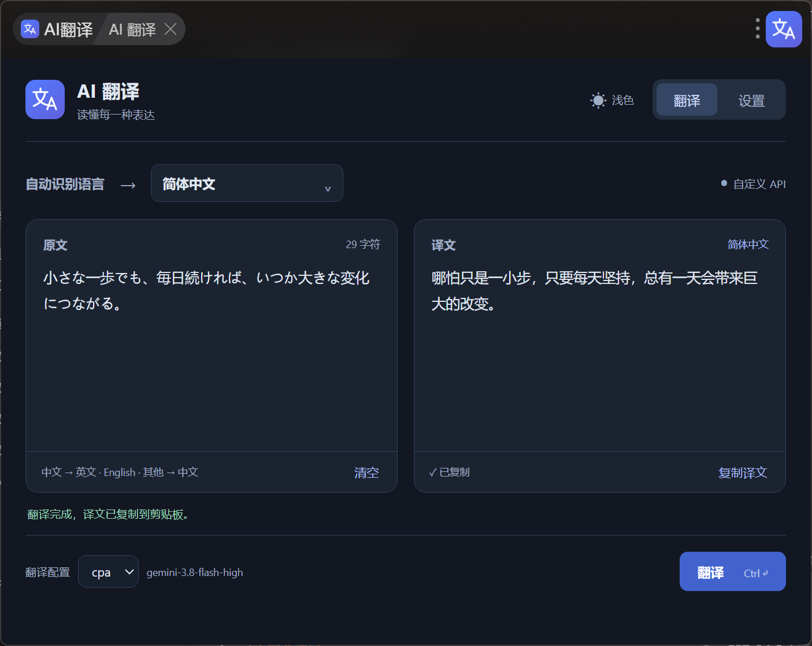Click the translated text in the 译文 panel
Image resolution: width=812 pixels, height=646 pixels.
595,290
